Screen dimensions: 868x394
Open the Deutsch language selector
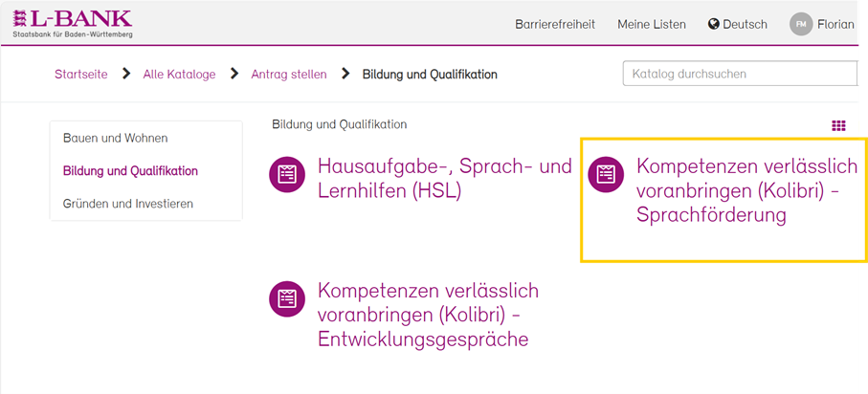pyautogui.click(x=737, y=24)
